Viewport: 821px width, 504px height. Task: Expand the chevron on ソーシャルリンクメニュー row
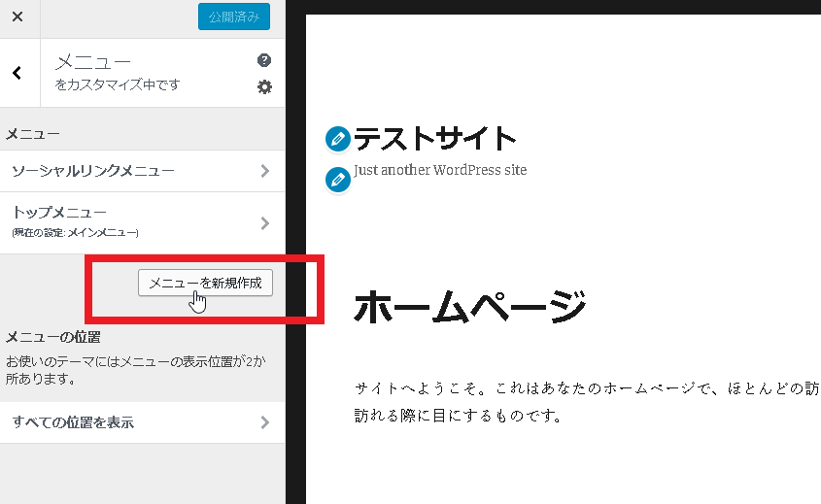[265, 171]
